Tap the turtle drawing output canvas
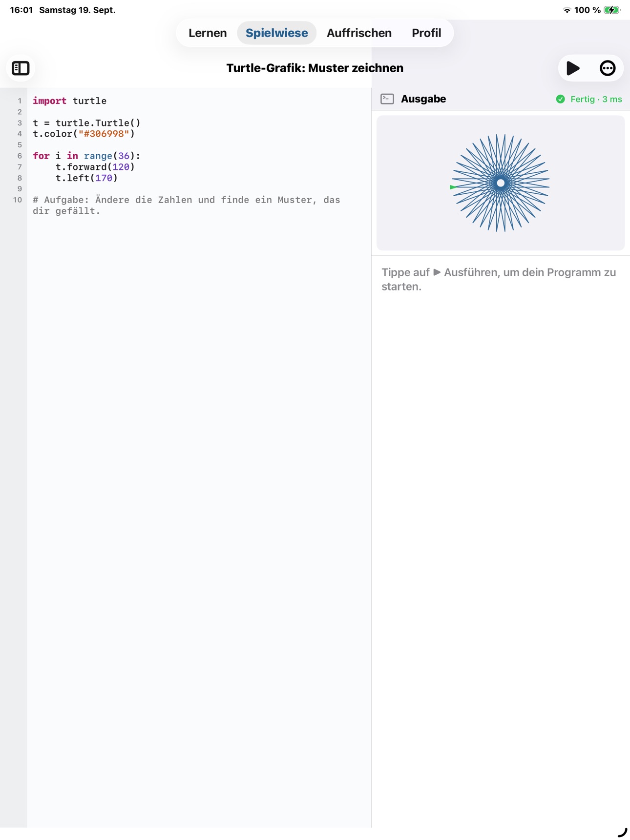 click(501, 183)
